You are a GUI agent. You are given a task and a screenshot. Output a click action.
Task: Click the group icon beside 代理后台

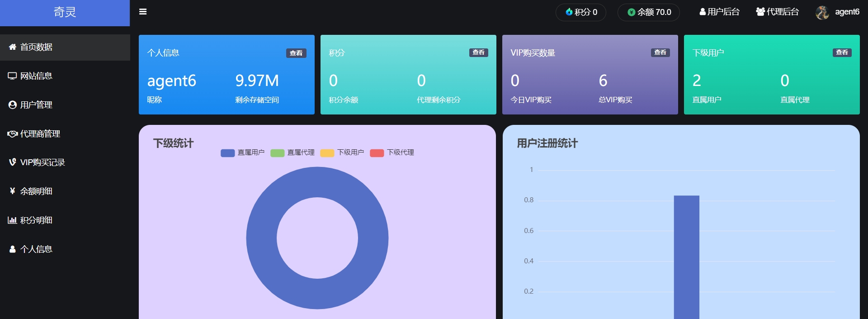click(760, 12)
